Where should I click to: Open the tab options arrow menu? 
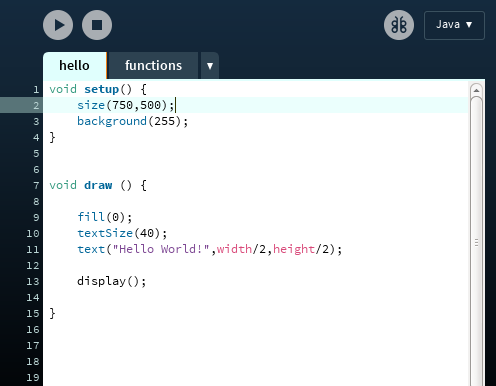[210, 66]
